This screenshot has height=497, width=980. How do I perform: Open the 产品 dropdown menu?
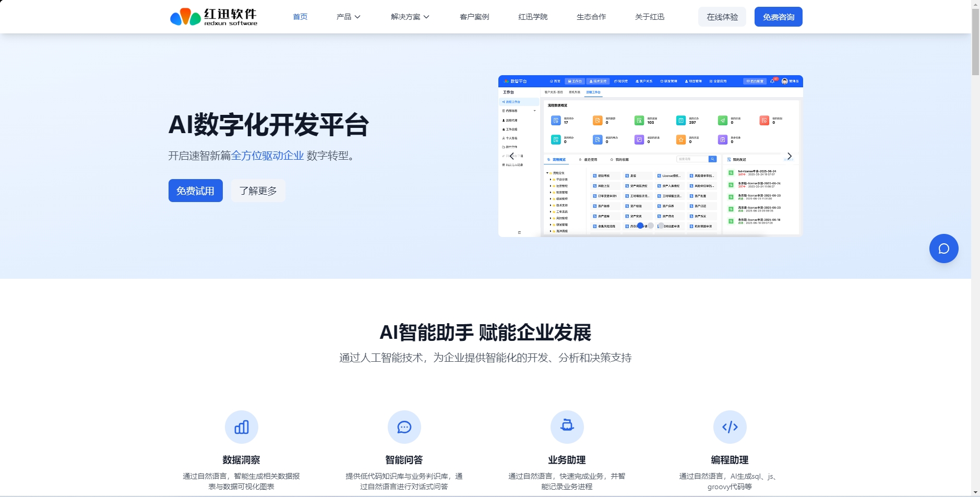(x=348, y=16)
